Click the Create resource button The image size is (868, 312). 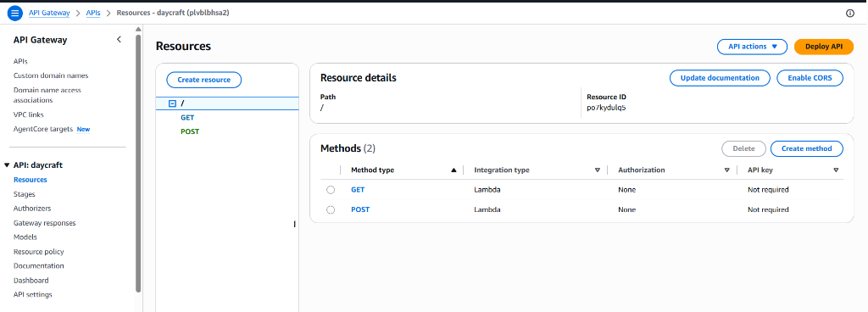click(x=203, y=80)
